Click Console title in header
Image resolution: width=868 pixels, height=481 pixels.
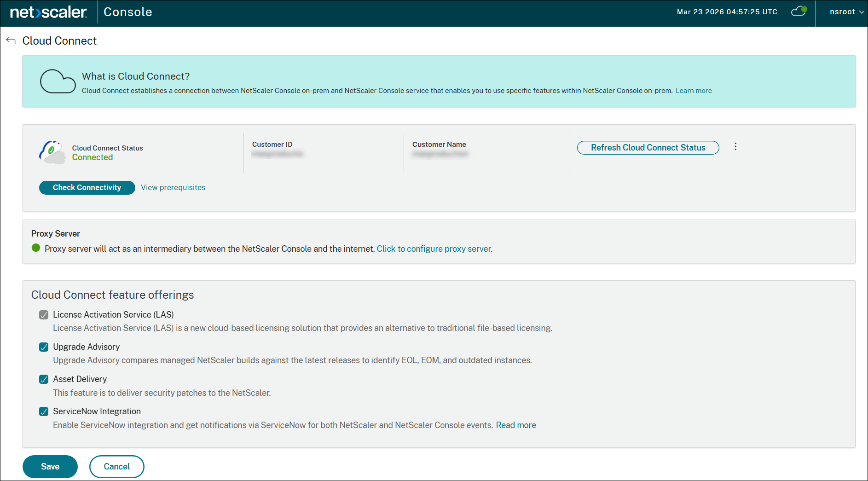(128, 12)
